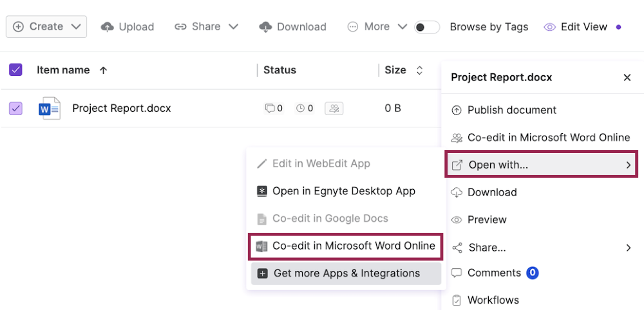The image size is (644, 310).
Task: Toggle the Browse by Tags switch
Action: [x=427, y=28]
